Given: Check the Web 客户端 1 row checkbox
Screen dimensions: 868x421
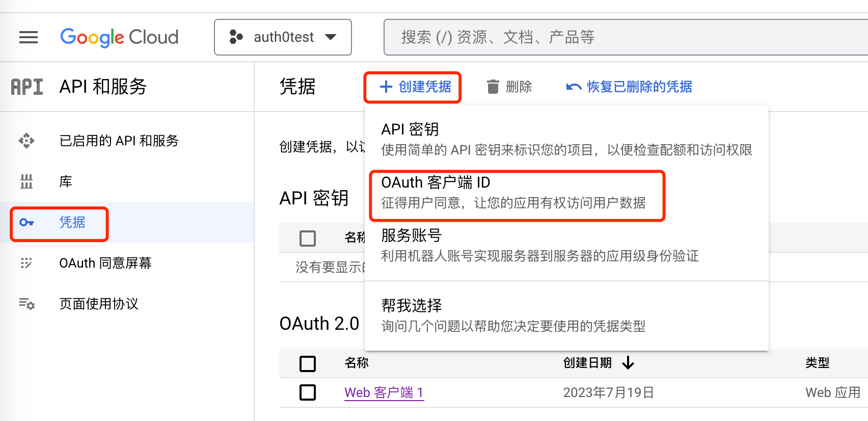Looking at the screenshot, I should [308, 392].
